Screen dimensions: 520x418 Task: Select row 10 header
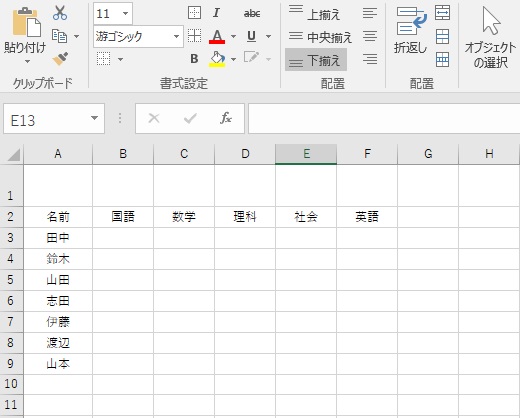tap(11, 384)
